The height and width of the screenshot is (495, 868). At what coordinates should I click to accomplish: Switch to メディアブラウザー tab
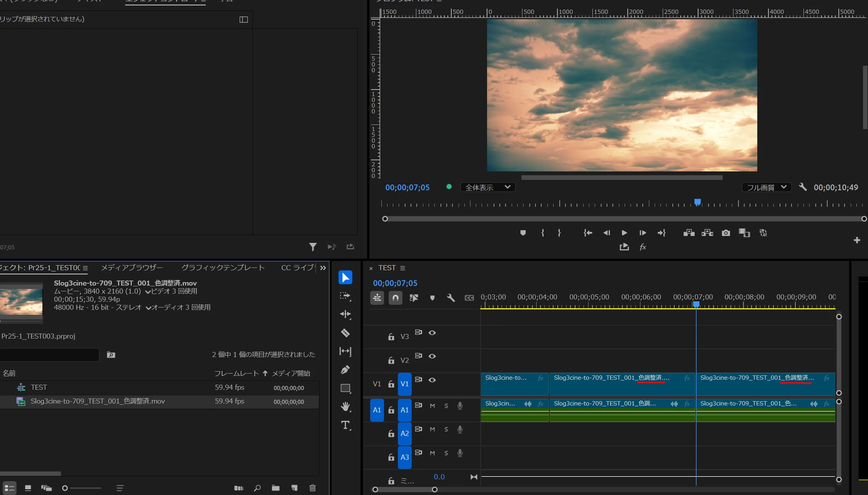(x=131, y=268)
